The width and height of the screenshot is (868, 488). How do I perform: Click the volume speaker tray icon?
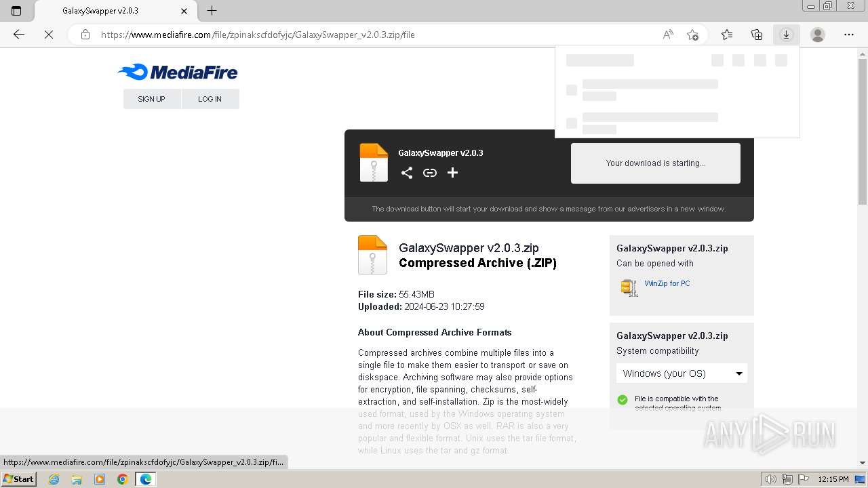tap(772, 479)
